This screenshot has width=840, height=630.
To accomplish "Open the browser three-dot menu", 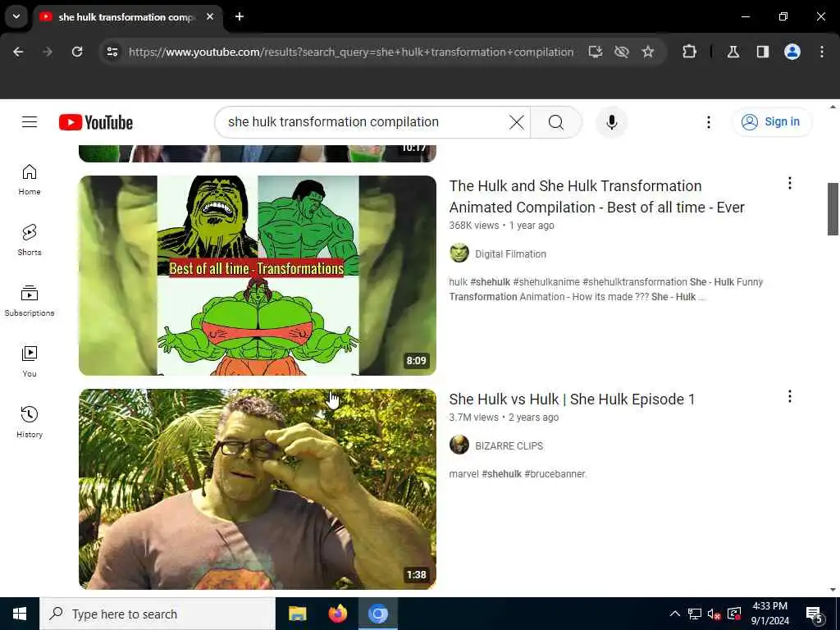I will [x=822, y=52].
